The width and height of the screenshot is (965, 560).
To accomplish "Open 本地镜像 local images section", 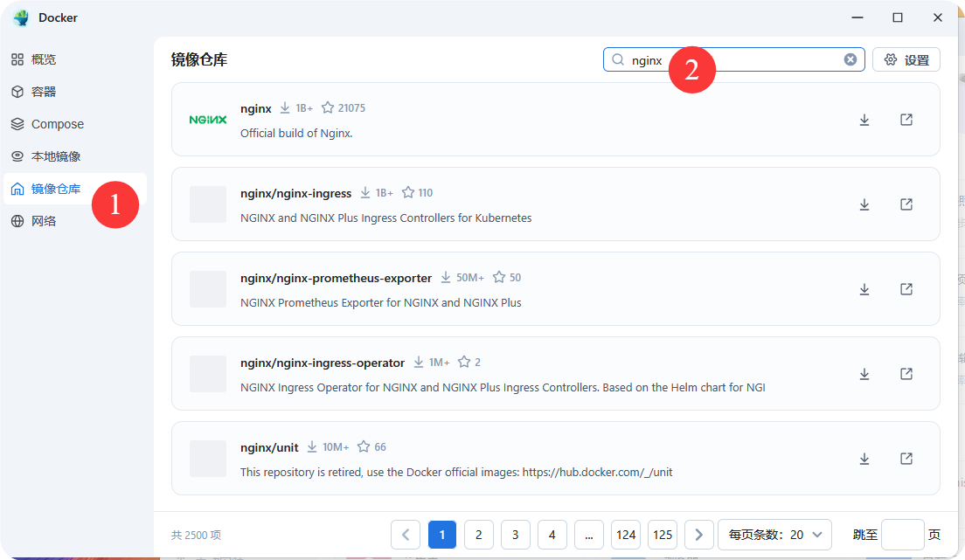I will pyautogui.click(x=75, y=156).
